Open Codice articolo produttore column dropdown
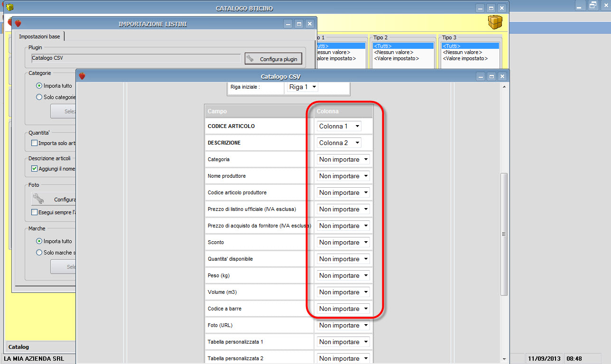The width and height of the screenshot is (611, 364). (343, 192)
